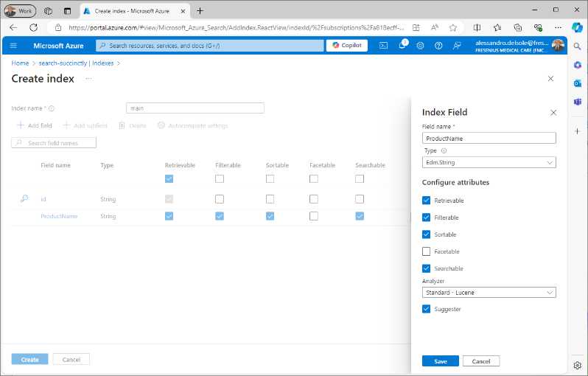Screen dimensions: 588x376
Task: Check Filterable for the id row
Action: click(x=220, y=199)
